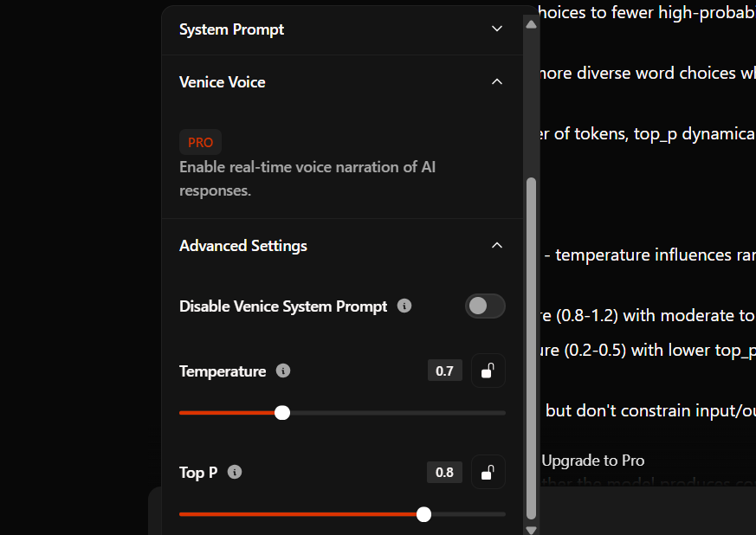Click the scrollbar up arrow
The image size is (756, 535).
531,23
